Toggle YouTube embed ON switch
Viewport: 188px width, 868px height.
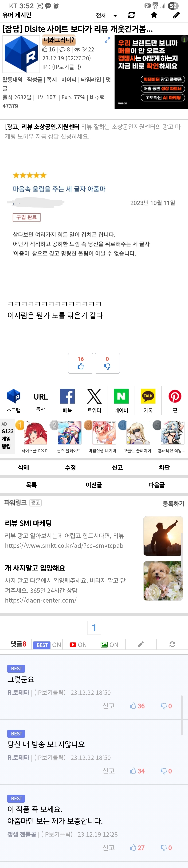click(78, 645)
